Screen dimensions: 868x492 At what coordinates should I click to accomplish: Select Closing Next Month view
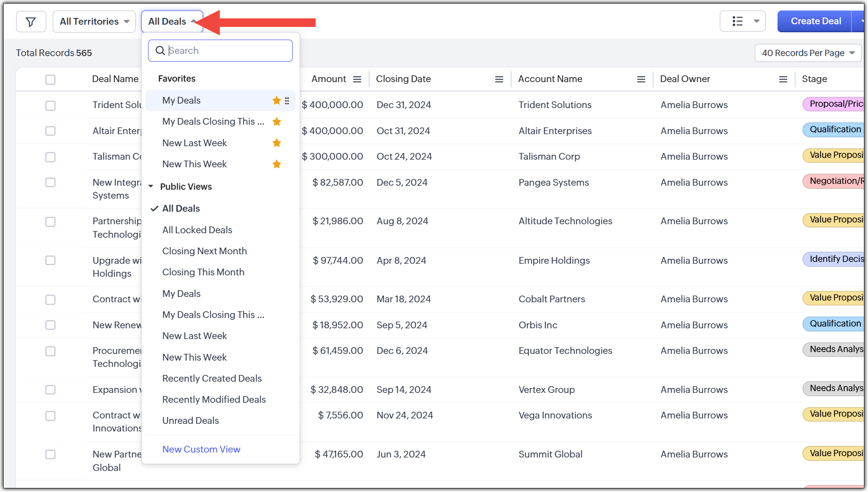click(204, 251)
